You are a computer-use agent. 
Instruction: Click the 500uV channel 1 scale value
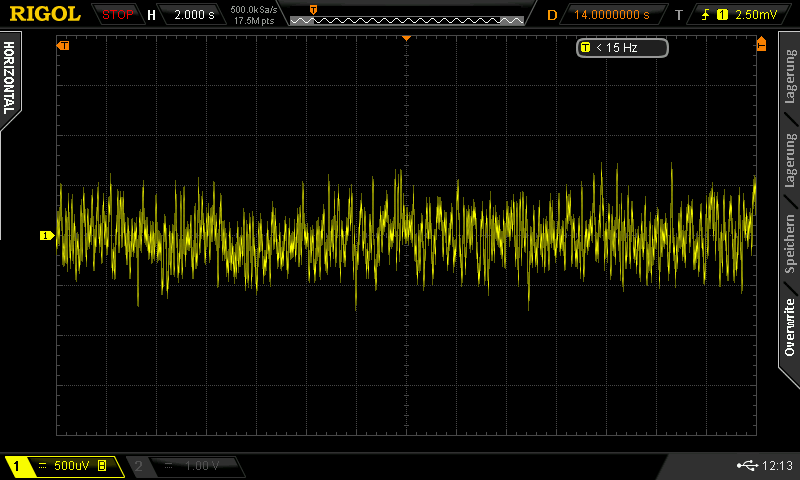pos(71,466)
